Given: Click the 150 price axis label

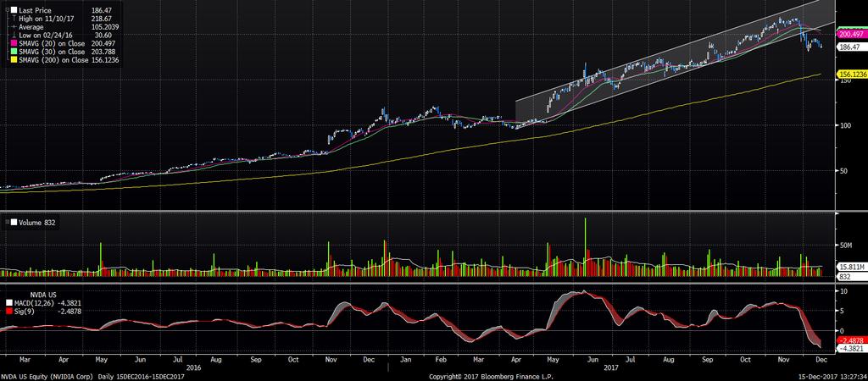Looking at the screenshot, I should [847, 80].
